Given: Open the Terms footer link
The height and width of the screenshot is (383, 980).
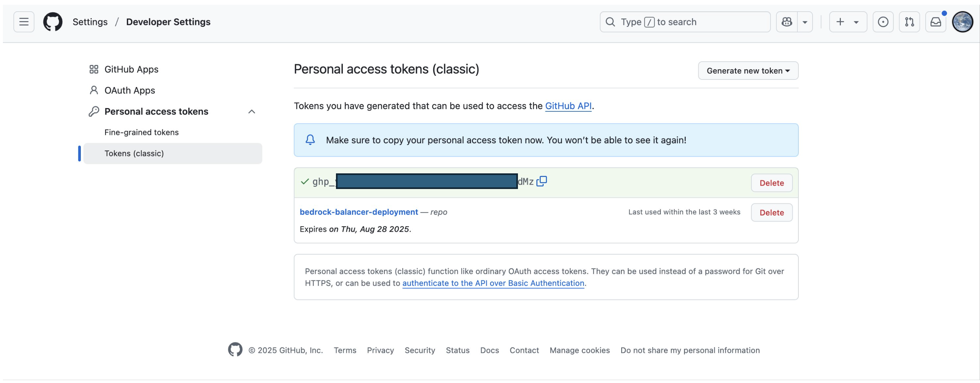Looking at the screenshot, I should [345, 350].
